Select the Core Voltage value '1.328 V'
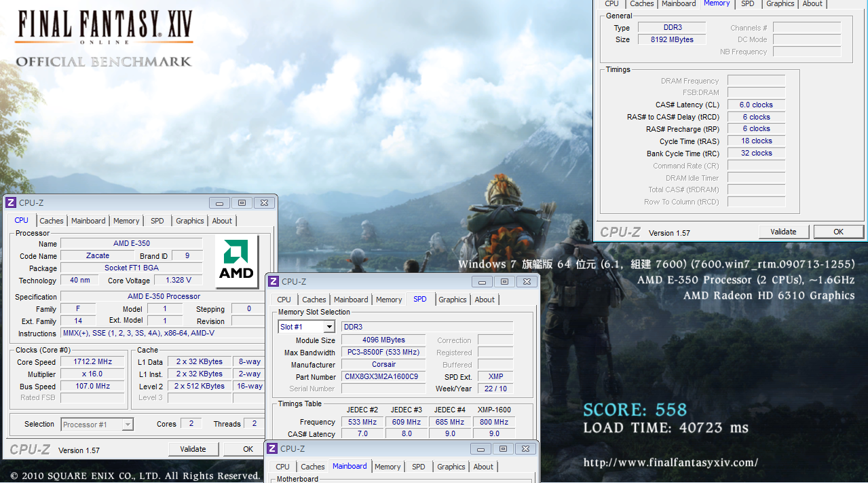The width and height of the screenshot is (868, 483). [178, 281]
